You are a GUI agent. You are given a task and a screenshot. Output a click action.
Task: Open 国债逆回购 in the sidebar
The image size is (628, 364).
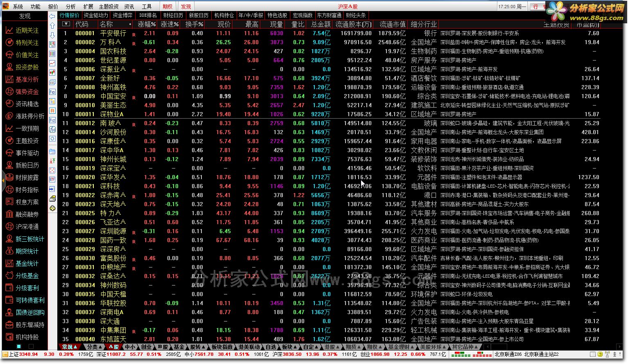pos(25,312)
